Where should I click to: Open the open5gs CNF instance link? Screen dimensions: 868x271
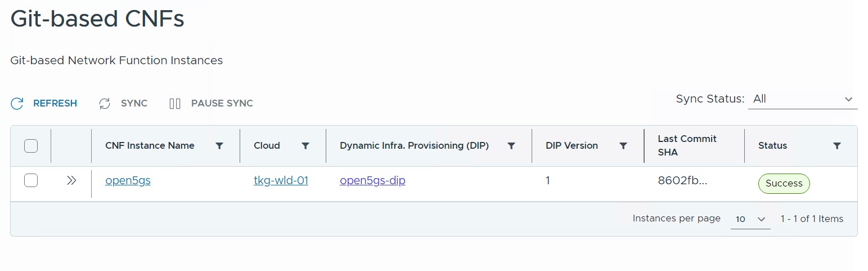click(x=128, y=181)
